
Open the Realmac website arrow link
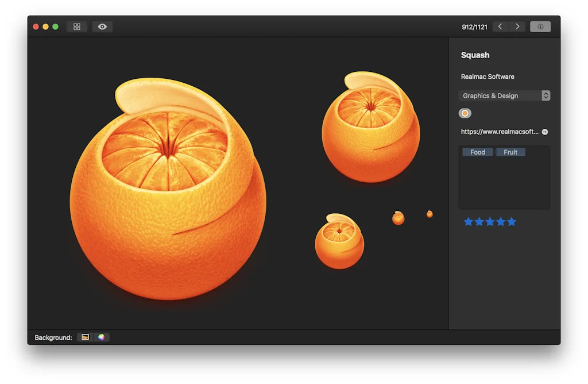tap(545, 132)
